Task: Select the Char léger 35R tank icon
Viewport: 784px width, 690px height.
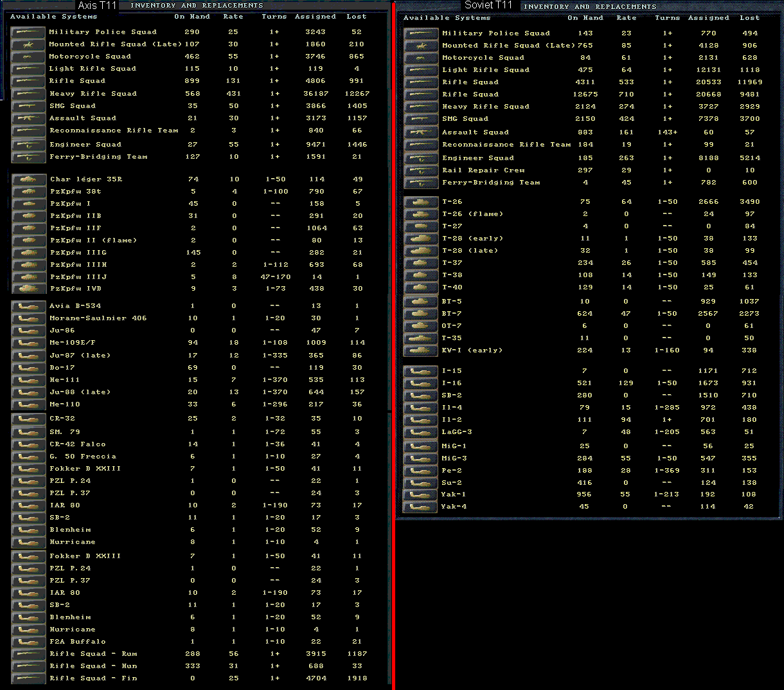Action: [28, 179]
